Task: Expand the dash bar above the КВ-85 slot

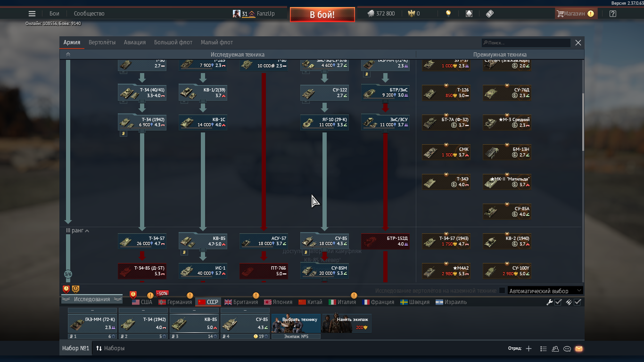Action: click(x=194, y=311)
